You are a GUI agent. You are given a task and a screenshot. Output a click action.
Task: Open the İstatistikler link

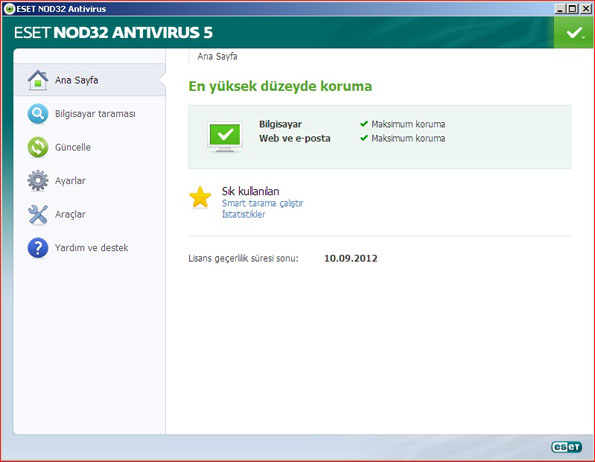point(243,214)
